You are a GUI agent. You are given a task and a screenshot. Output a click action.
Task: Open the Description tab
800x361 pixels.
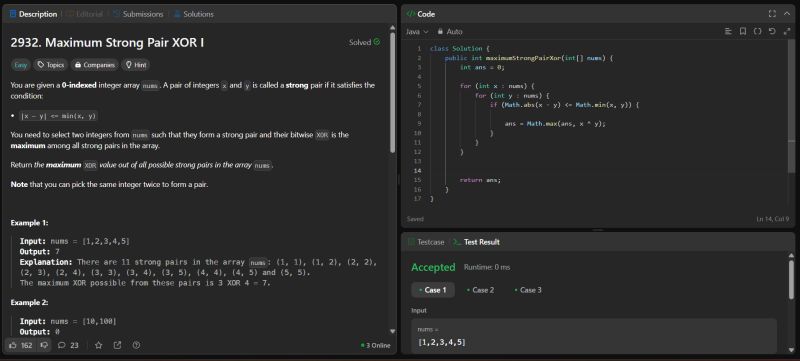tap(33, 14)
